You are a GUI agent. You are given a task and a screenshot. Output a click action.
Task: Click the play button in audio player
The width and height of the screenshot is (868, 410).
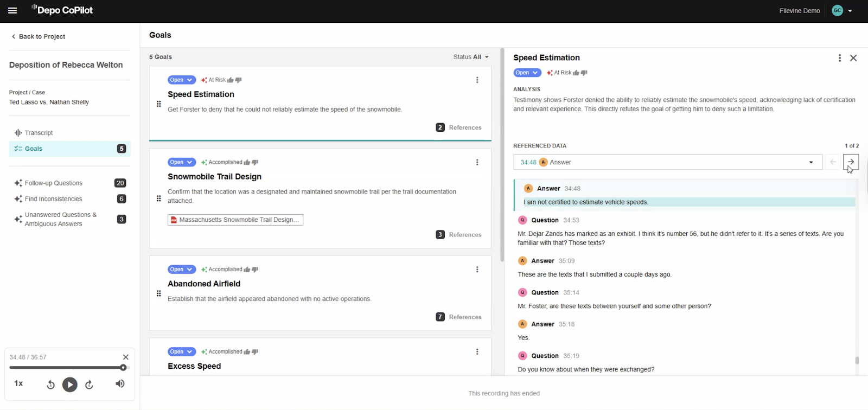69,385
